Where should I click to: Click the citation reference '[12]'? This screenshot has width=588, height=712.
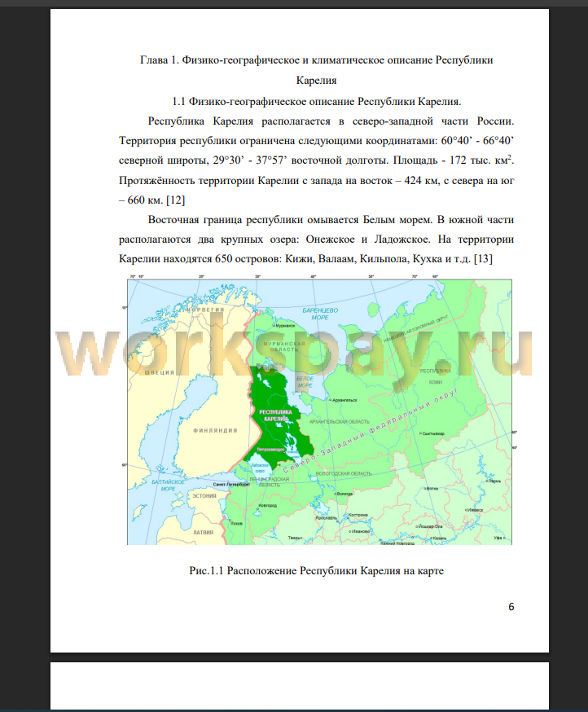(x=176, y=200)
